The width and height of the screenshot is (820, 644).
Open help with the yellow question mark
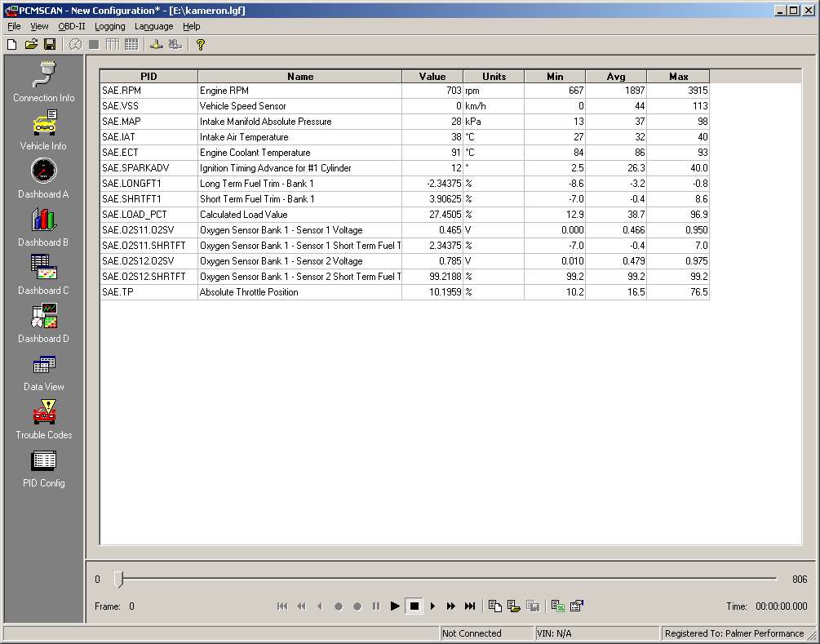[200, 44]
